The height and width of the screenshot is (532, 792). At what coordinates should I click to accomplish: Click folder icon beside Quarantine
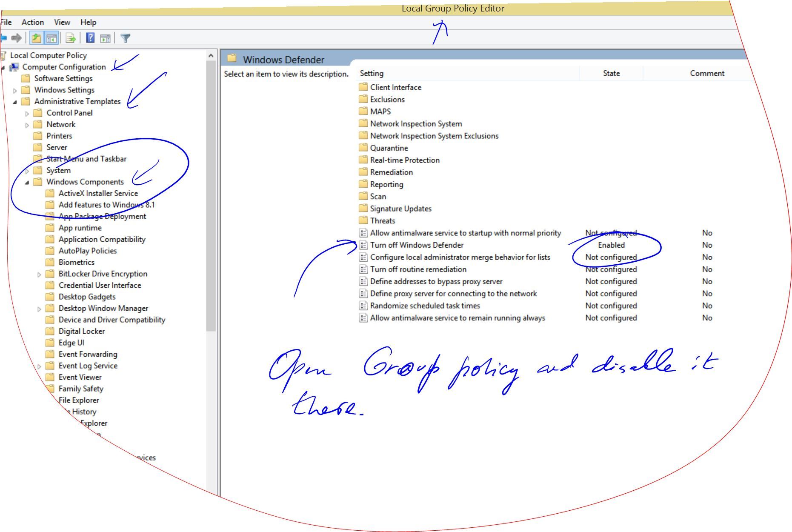[x=363, y=148]
